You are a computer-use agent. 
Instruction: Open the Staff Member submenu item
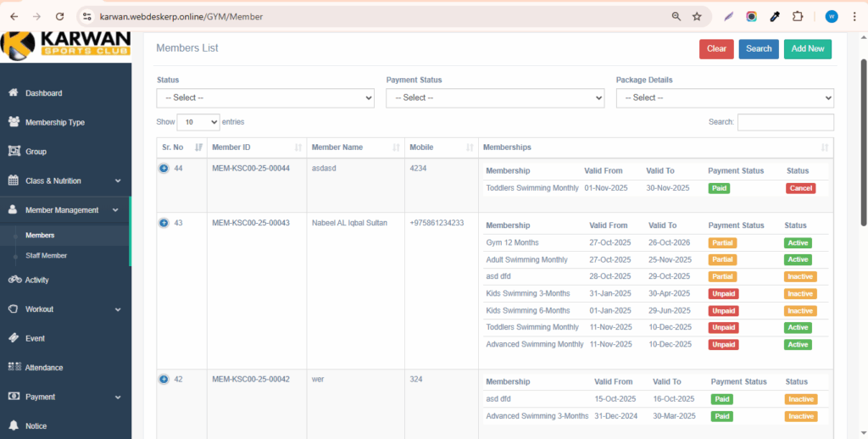tap(47, 256)
